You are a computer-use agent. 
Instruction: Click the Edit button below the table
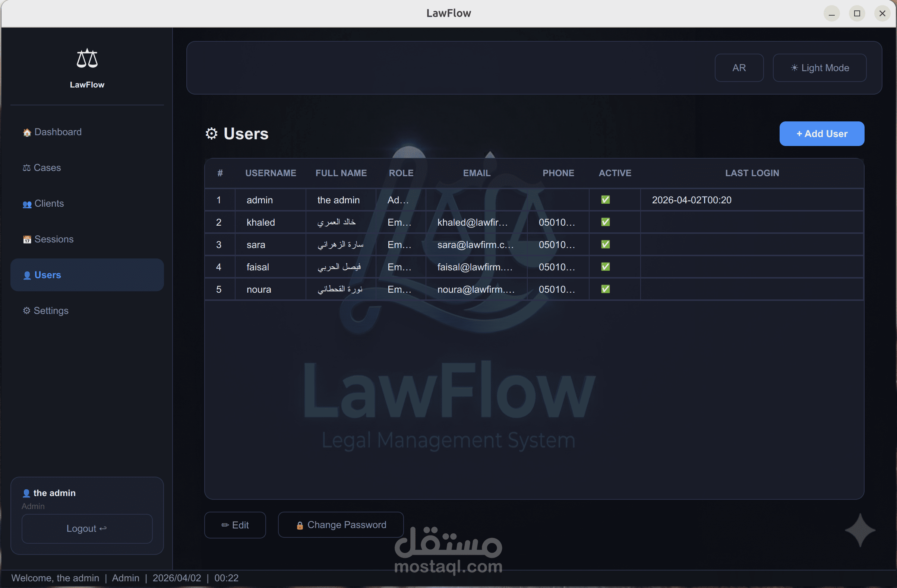pos(235,525)
